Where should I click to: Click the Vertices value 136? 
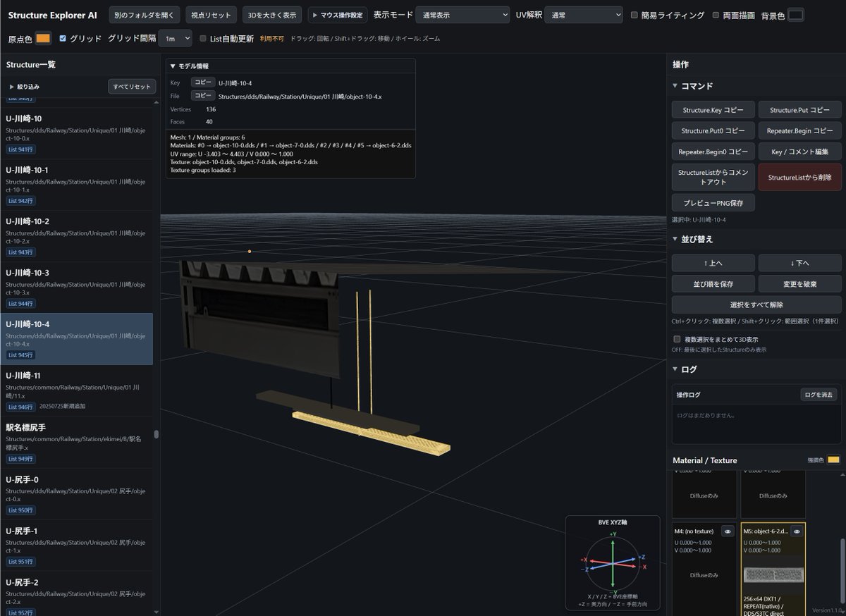click(x=211, y=109)
